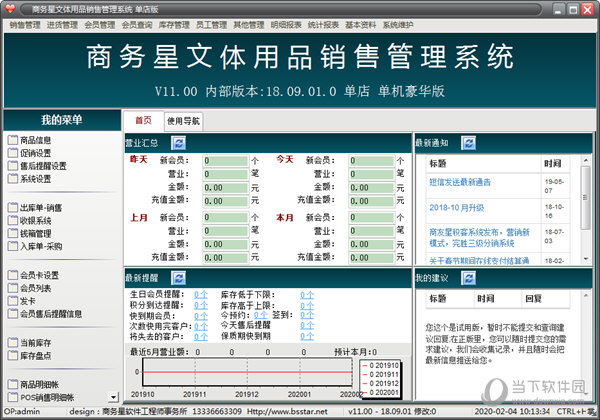Click the notification list scroll-down arrow
The width and height of the screenshot is (600, 420).
pyautogui.click(x=586, y=259)
